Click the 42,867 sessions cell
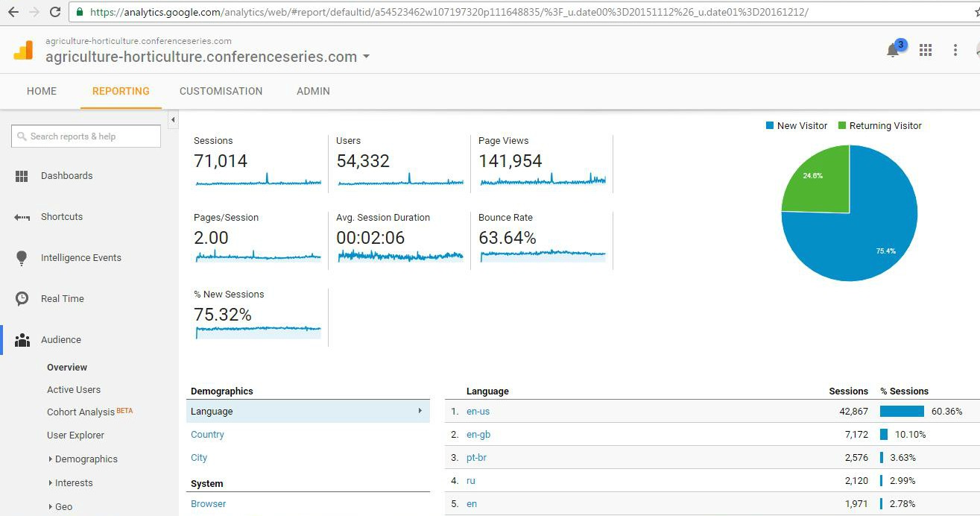The width and height of the screenshot is (980, 516). tap(854, 412)
